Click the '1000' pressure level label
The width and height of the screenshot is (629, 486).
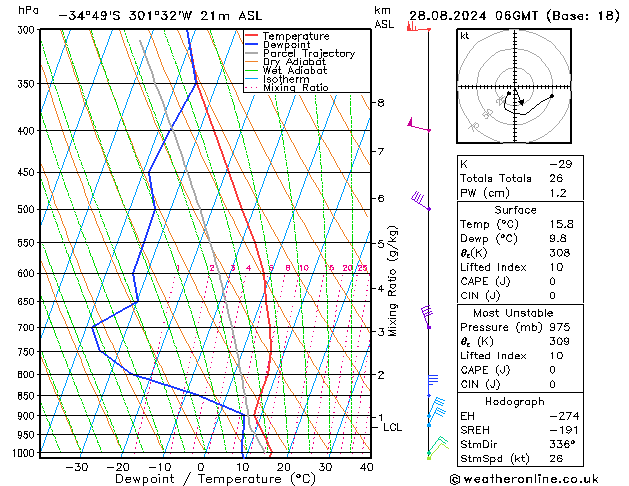pos(24,453)
